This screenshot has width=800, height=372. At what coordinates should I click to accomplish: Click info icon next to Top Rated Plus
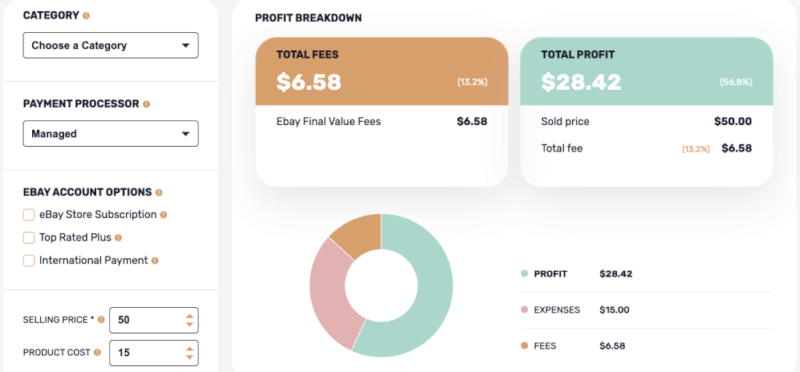coord(118,238)
